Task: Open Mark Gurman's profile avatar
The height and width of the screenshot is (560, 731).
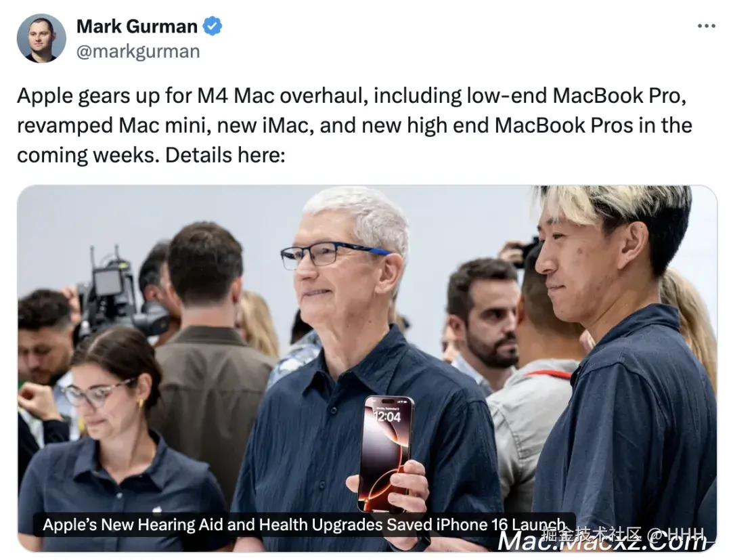Action: [x=41, y=38]
